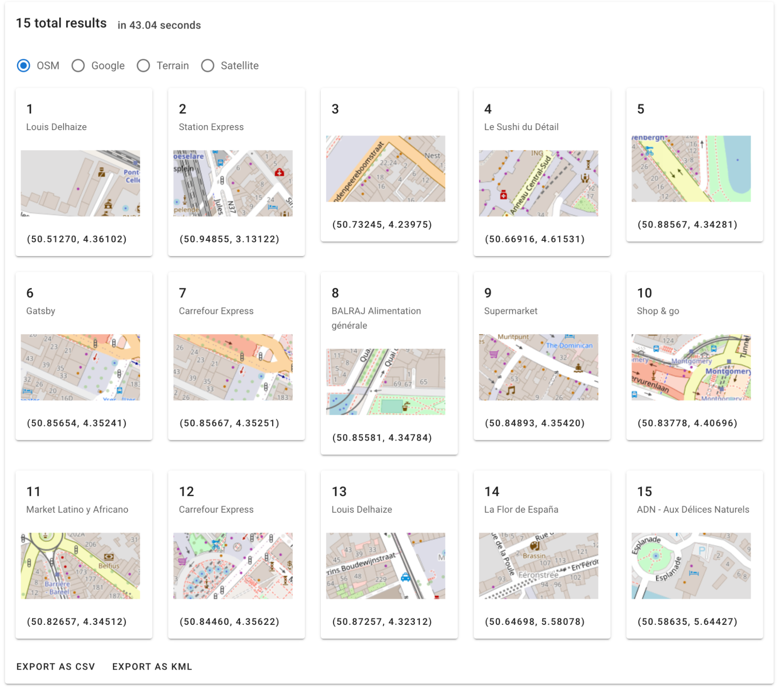Screen dimensions: 784x688
Task: Click 'Market Latino y Africano' title
Action: (77, 509)
